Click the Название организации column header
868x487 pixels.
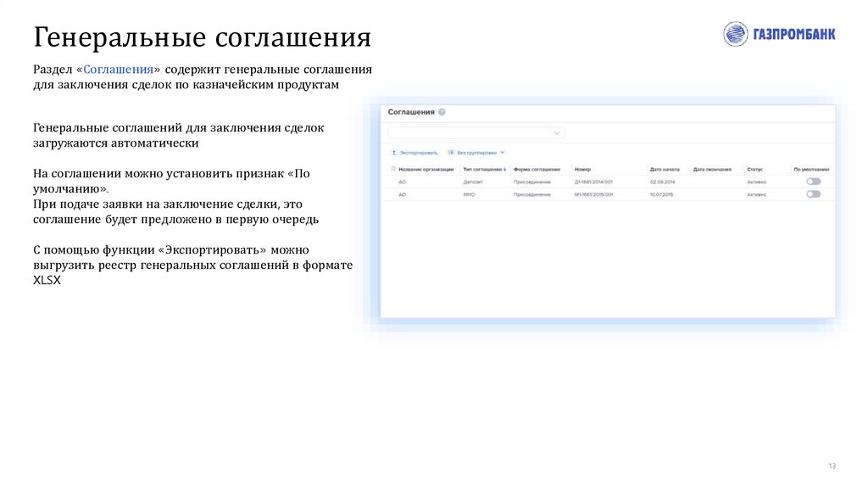(426, 170)
